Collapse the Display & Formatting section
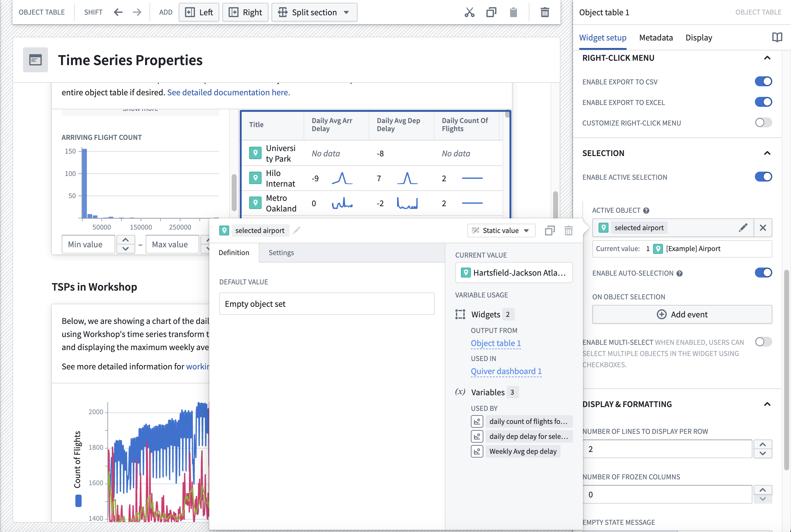 point(767,404)
